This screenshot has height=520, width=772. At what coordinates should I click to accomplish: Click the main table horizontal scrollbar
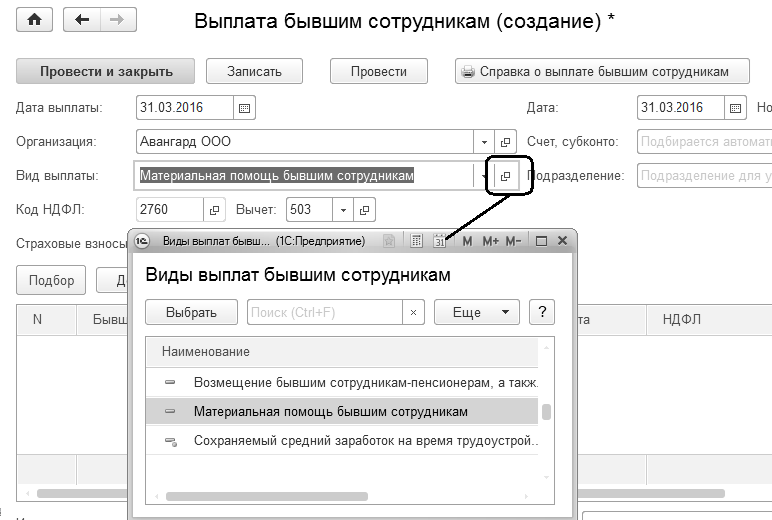pos(650,493)
